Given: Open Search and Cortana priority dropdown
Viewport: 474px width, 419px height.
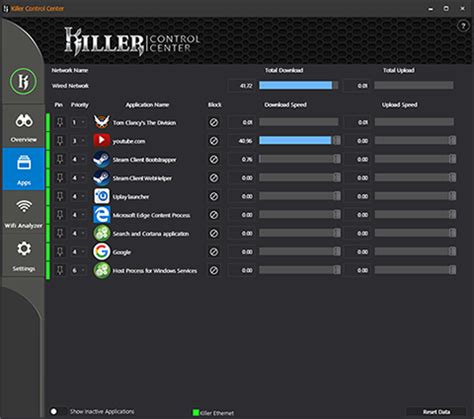Looking at the screenshot, I should 79,233.
